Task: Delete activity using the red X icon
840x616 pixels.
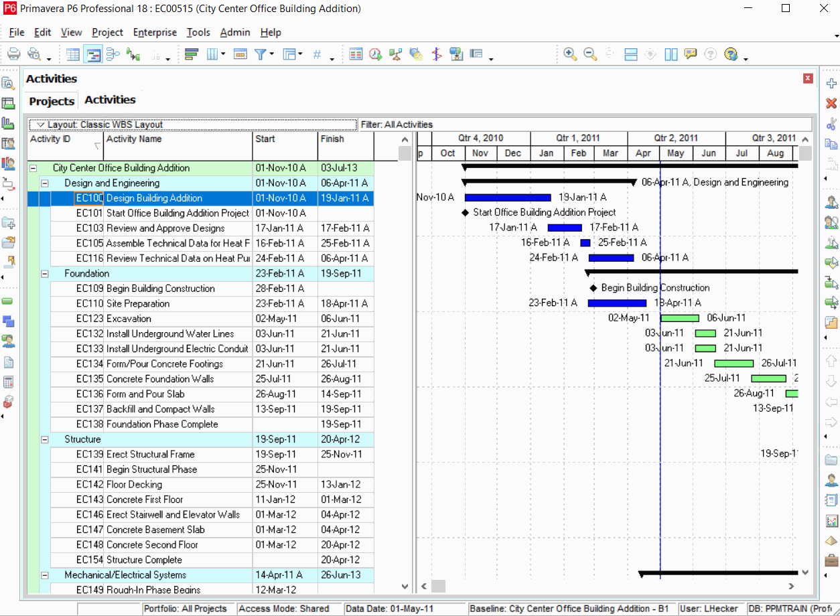Action: (831, 103)
